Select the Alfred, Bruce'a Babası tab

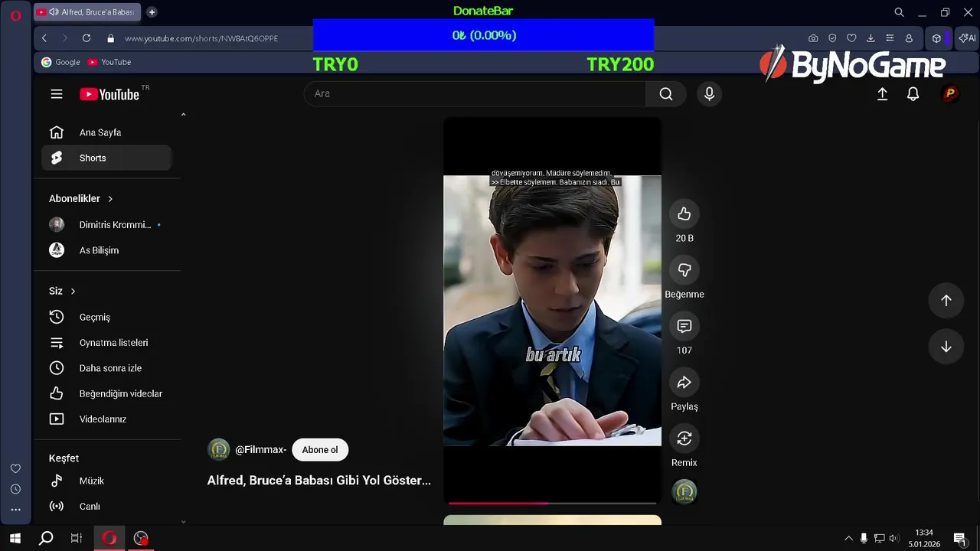pyautogui.click(x=87, y=11)
